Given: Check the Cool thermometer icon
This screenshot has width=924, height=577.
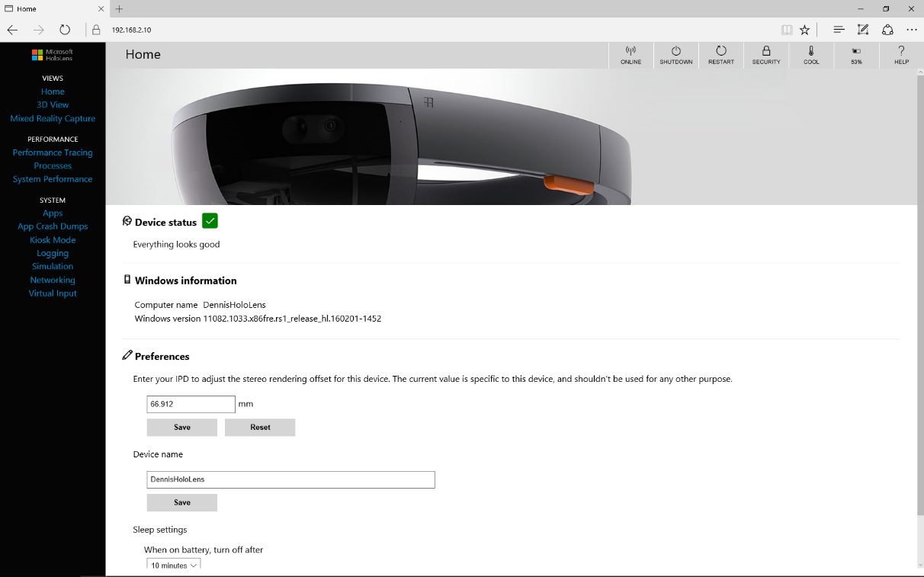Looking at the screenshot, I should tap(811, 55).
